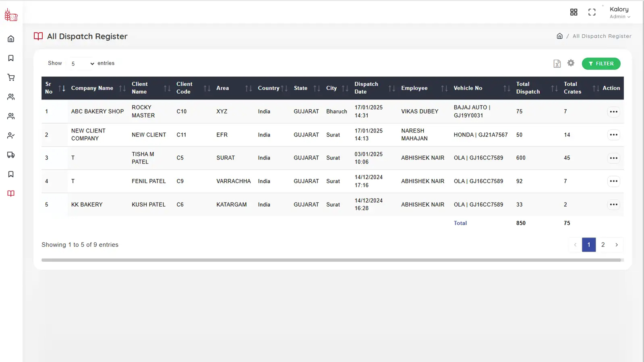Open table settings gear icon
Viewport: 644px width, 362px height.
click(571, 63)
